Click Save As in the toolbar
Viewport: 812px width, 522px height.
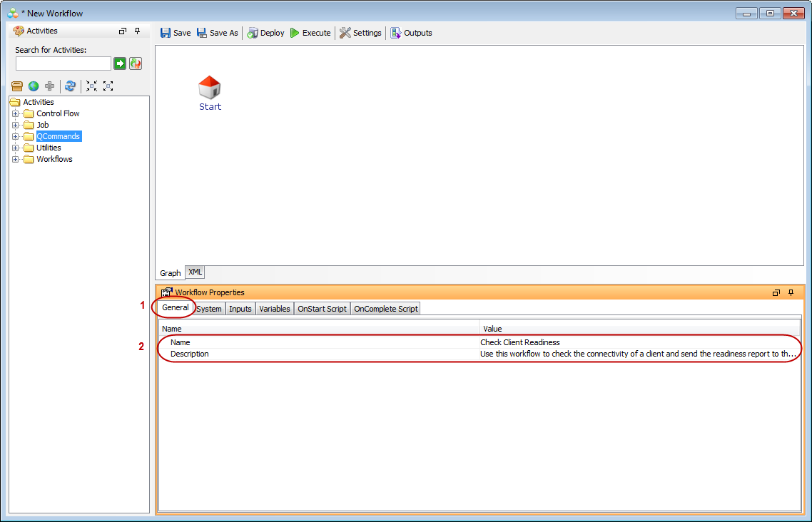click(217, 33)
